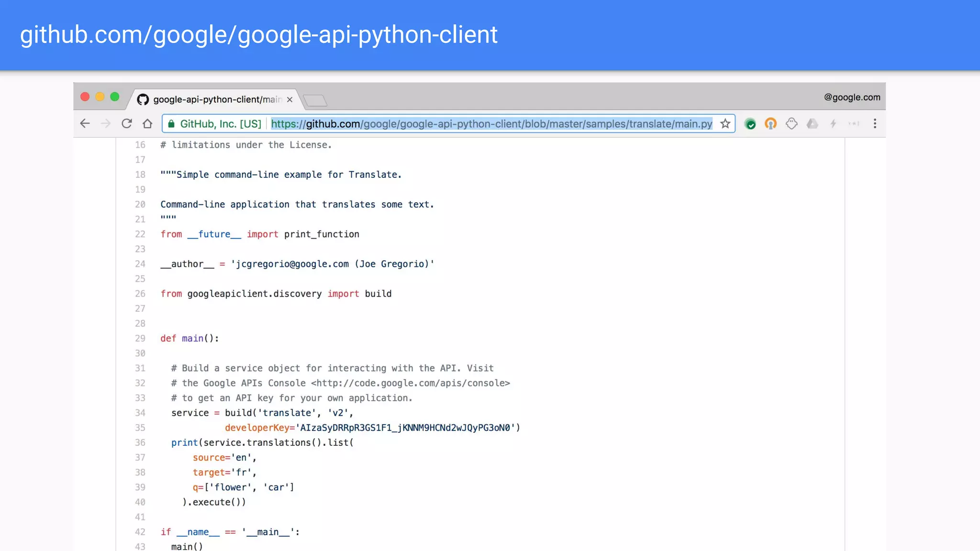980x551 pixels.
Task: Close the google-api-python-client tab
Action: [x=290, y=99]
